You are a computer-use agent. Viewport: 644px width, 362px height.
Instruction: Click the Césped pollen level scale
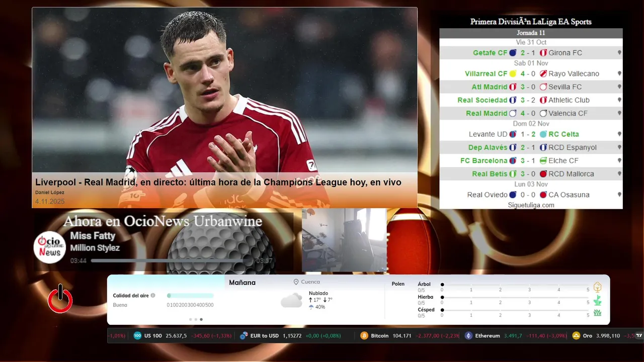coord(515,310)
